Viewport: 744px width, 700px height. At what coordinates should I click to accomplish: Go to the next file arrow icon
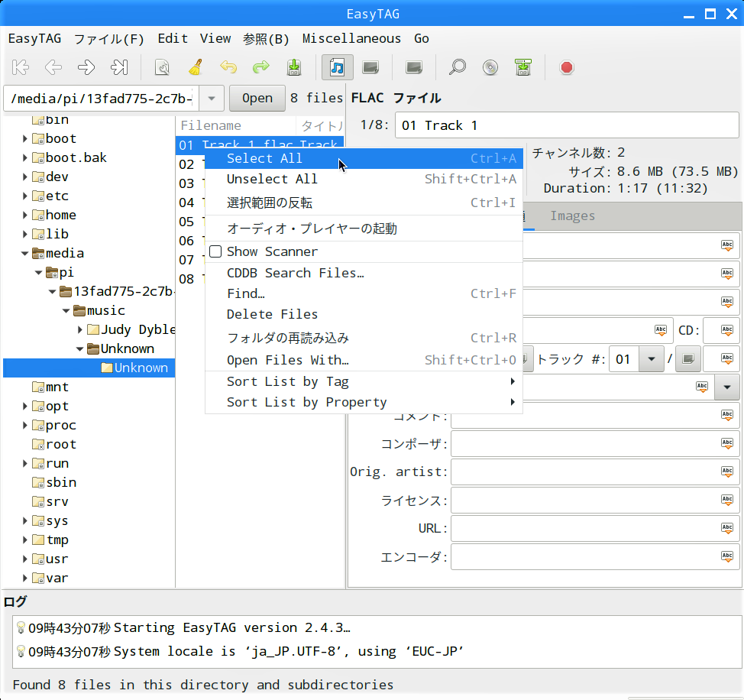click(x=86, y=67)
